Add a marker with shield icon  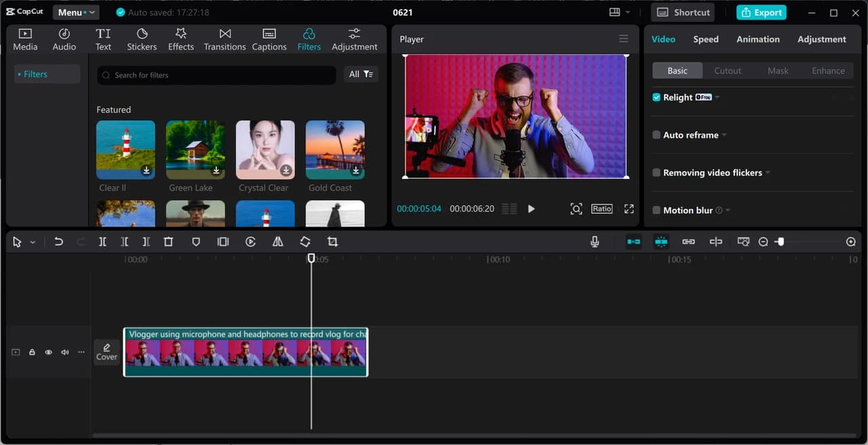[196, 241]
